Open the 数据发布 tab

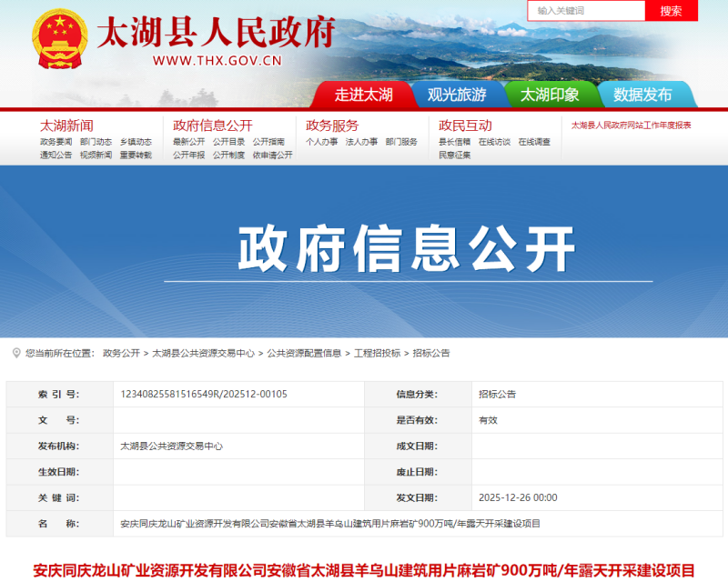click(x=642, y=95)
